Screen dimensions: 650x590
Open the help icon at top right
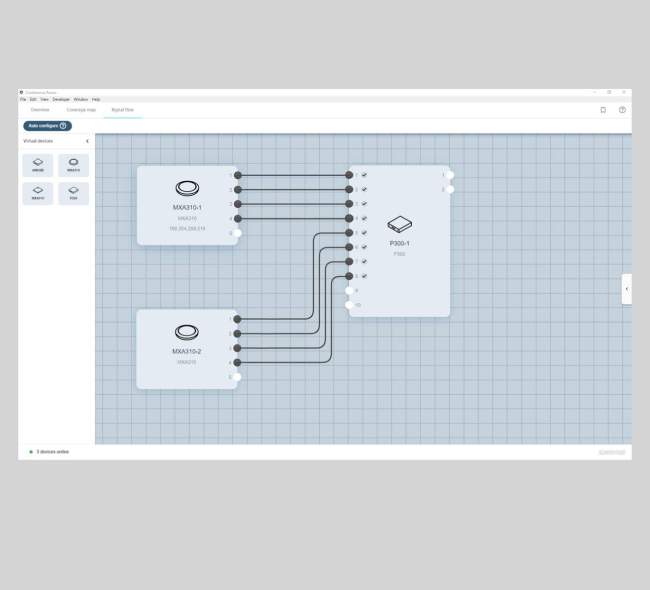[622, 110]
